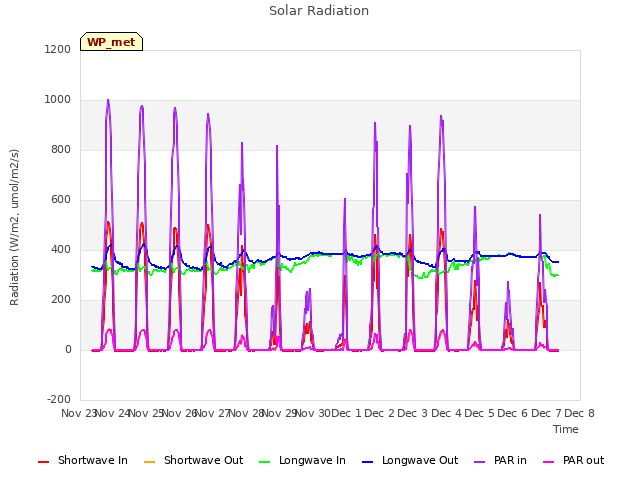Click the 800 y-axis tick label
Viewport: 640px width, 480px height.
pos(61,149)
